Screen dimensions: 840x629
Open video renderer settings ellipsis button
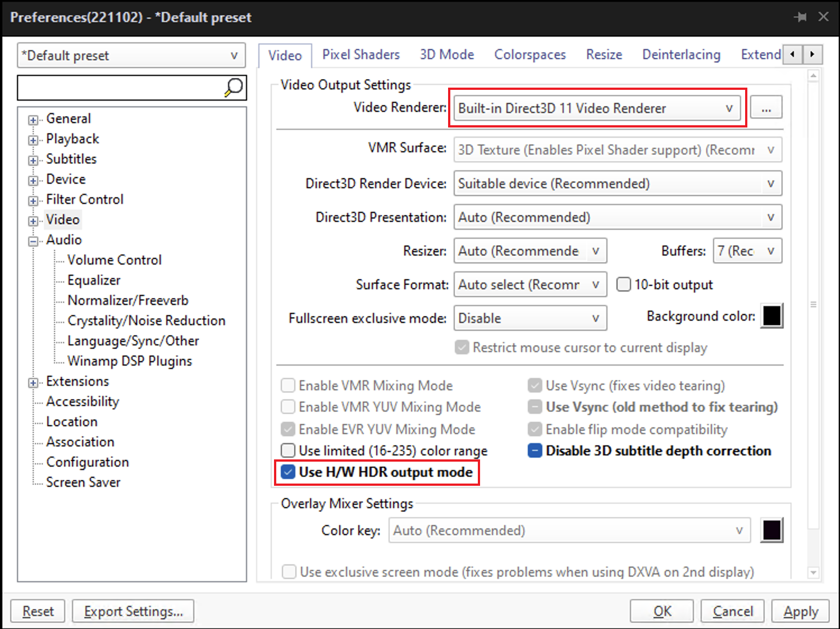pyautogui.click(x=766, y=108)
